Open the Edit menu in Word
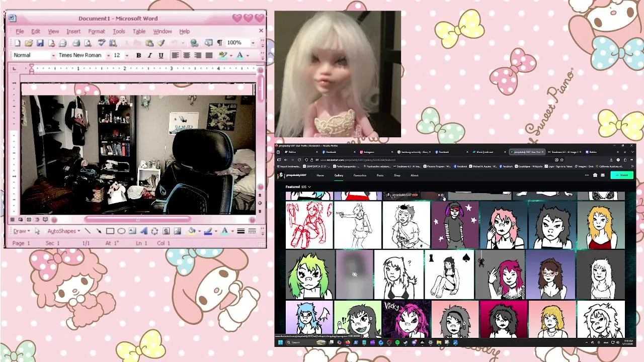This screenshot has width=644, height=362. [36, 31]
